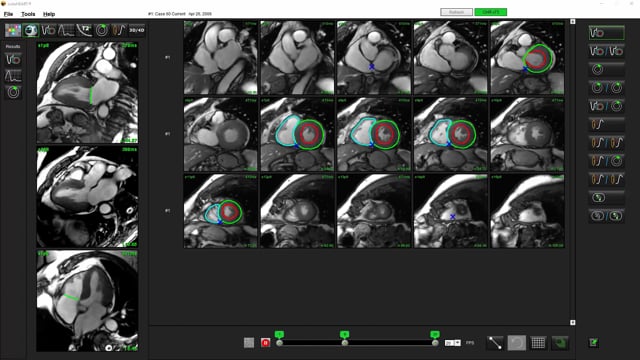The width and height of the screenshot is (640, 360).
Task: Open the File menu
Action: (8, 14)
